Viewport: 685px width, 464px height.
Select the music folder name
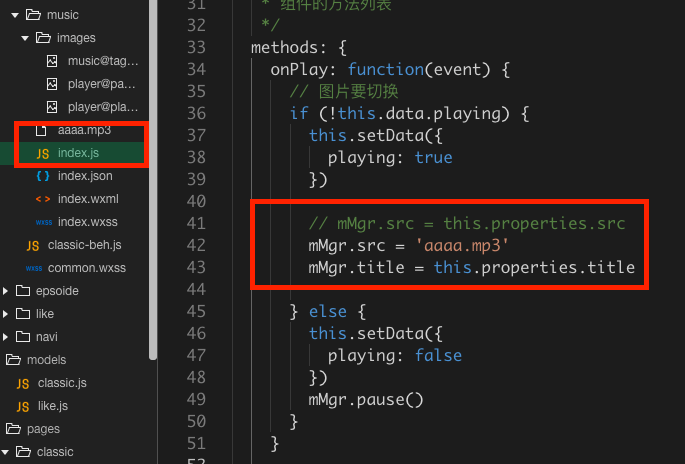[x=62, y=15]
